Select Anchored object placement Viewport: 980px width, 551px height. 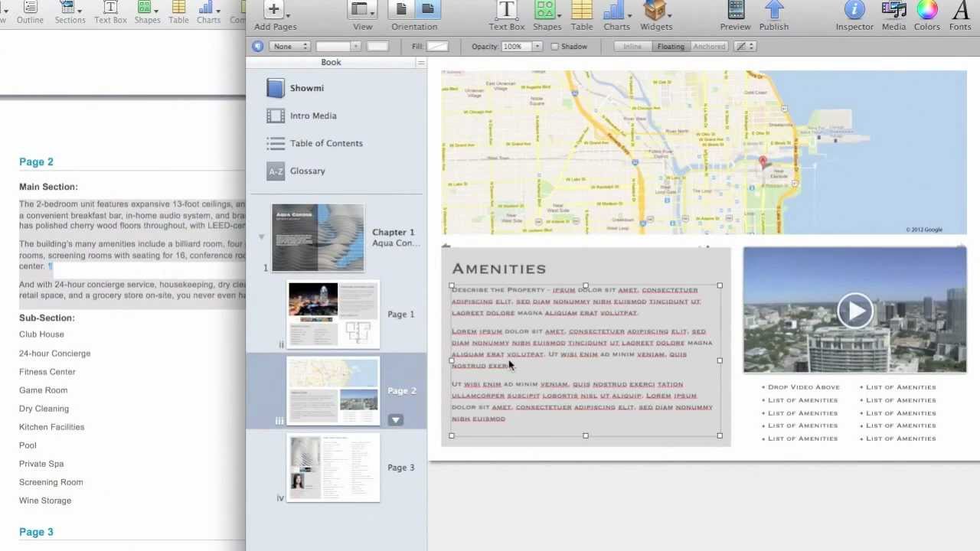pos(710,47)
